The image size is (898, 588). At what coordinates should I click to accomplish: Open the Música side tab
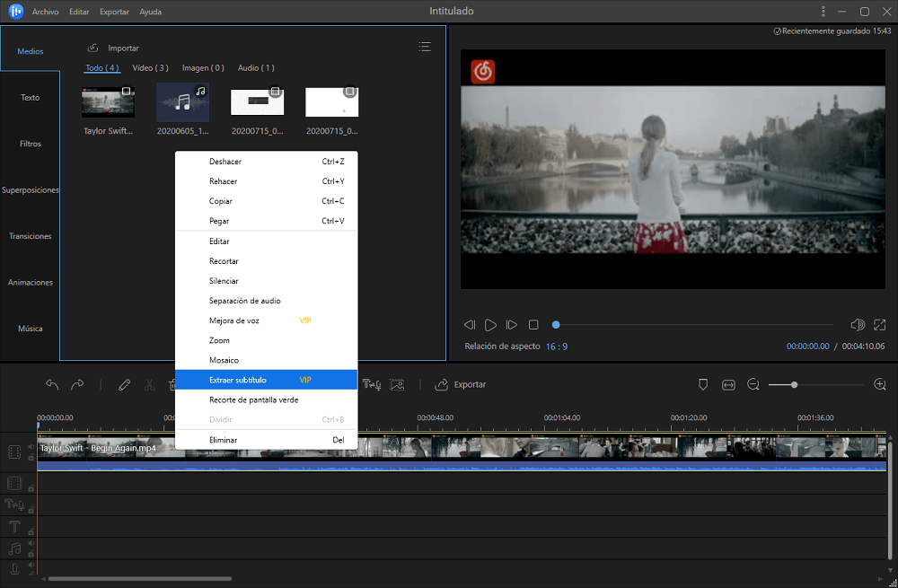click(30, 328)
